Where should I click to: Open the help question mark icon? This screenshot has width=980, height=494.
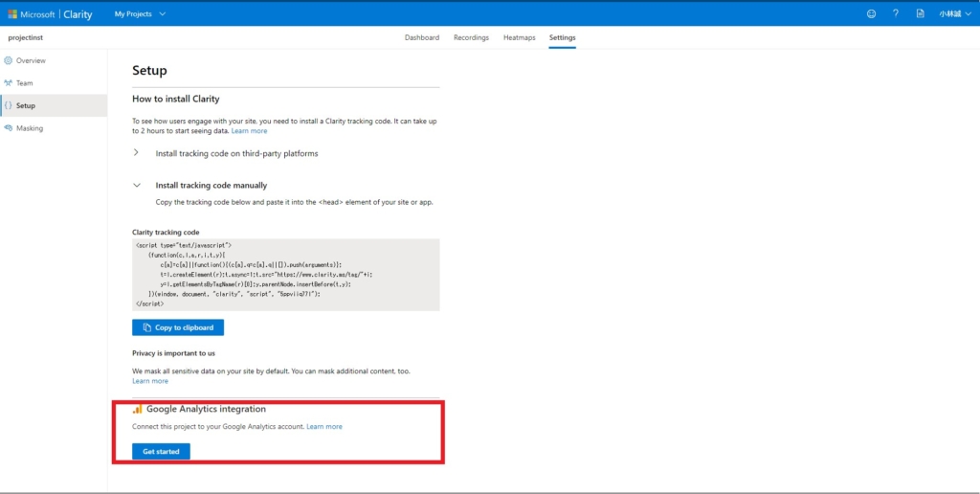point(896,13)
